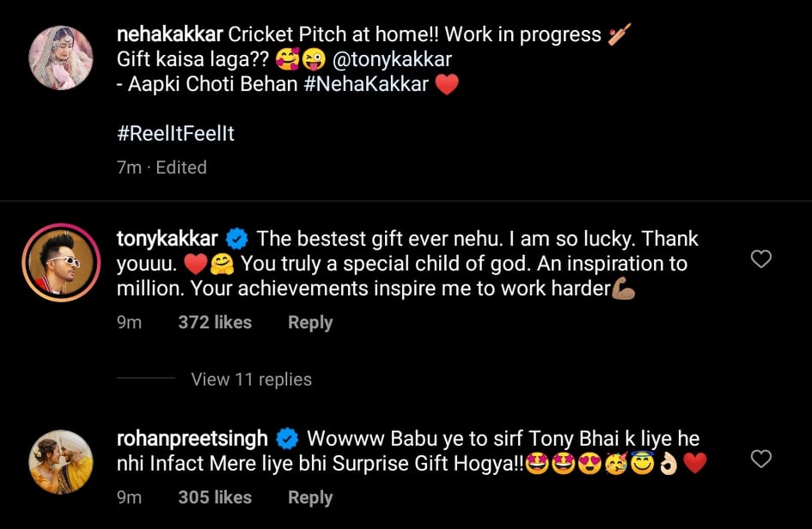Like tonykakkar's comment with heart icon
This screenshot has width=812, height=529.
[760, 259]
